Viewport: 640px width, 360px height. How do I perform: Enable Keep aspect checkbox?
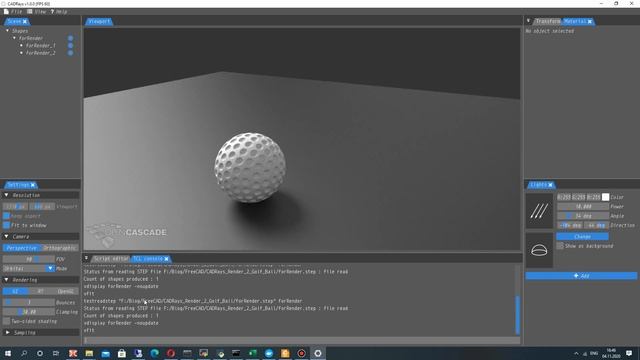point(6,216)
